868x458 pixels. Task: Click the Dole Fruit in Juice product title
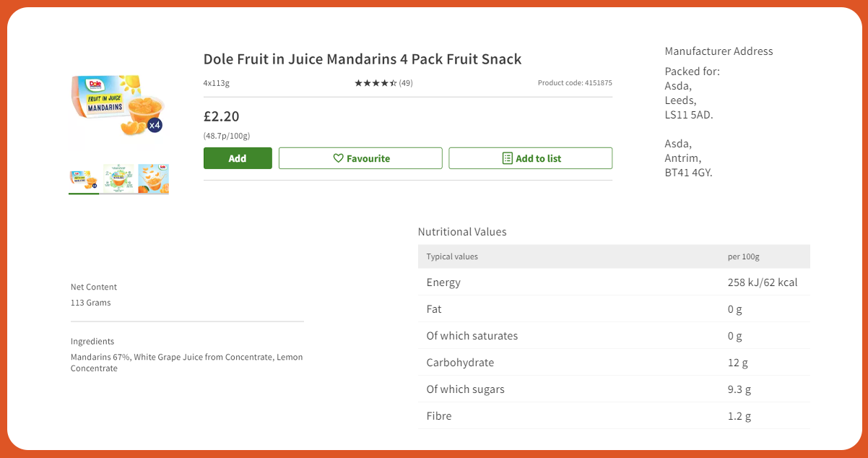pos(362,59)
